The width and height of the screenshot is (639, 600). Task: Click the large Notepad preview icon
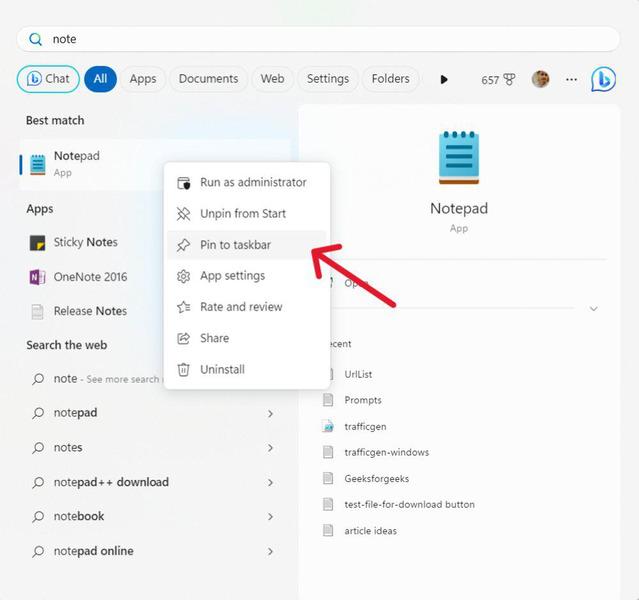459,157
